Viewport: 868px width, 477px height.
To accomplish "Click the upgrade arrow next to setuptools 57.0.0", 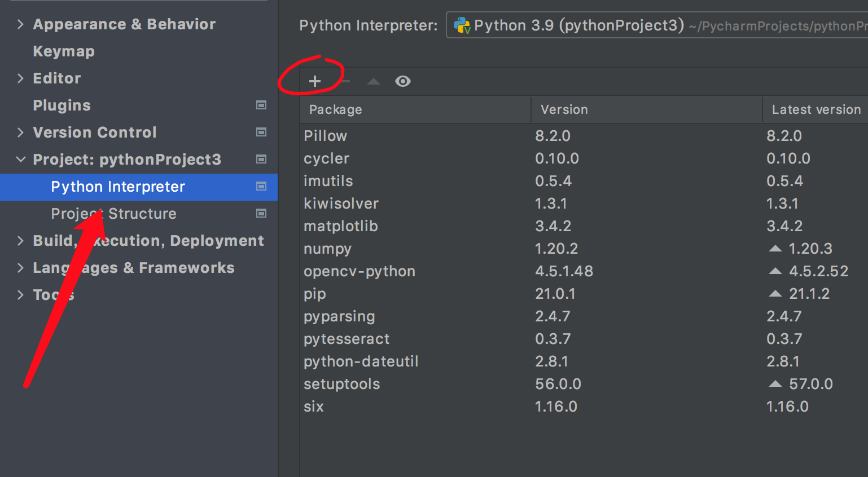I will 775,384.
